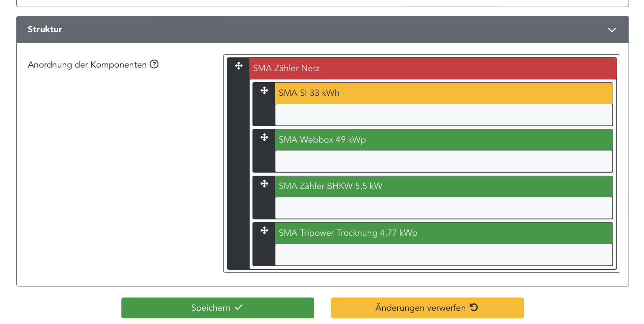Click the Anordnung der Komponenten label
This screenshot has height=324, width=644.
(x=87, y=64)
